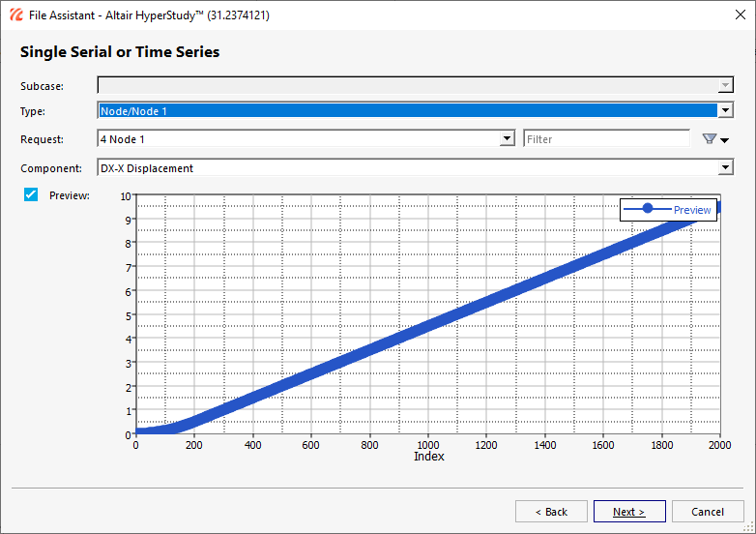Expand the Request dropdown list
Image resolution: width=756 pixels, height=534 pixels.
tap(507, 139)
